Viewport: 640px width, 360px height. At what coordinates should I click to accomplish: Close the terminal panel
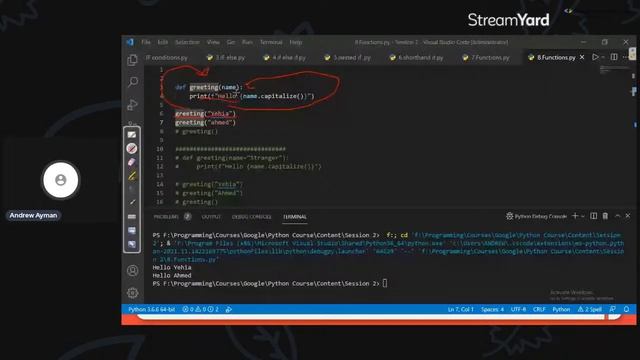628,216
